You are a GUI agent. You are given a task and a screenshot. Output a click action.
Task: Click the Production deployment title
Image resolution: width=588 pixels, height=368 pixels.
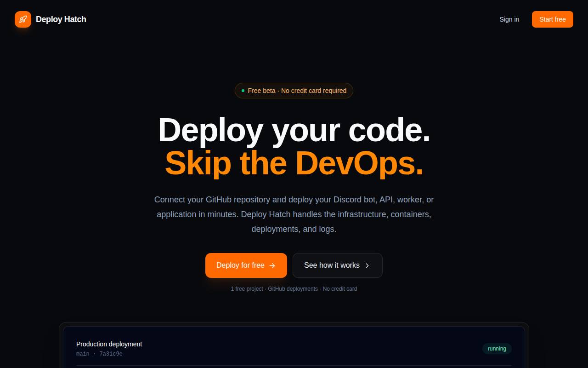pos(109,344)
